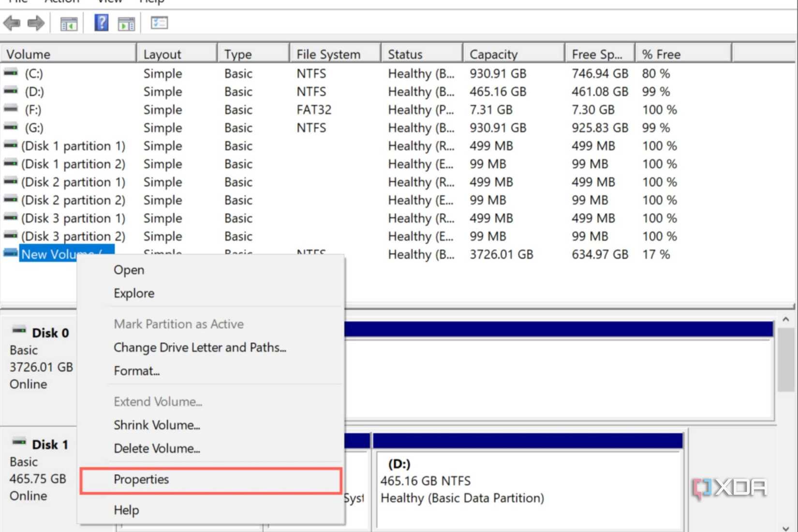
Task: Click the scrollbar up arrow
Action: (785, 319)
